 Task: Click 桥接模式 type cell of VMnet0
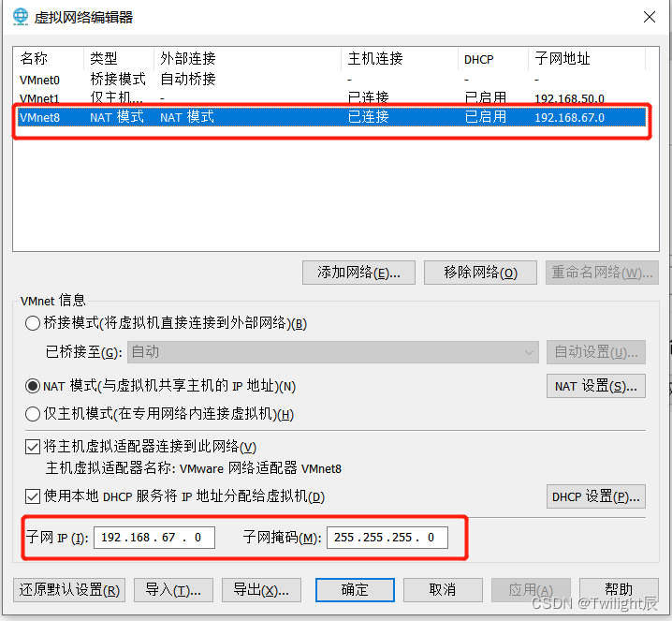pyautogui.click(x=118, y=80)
